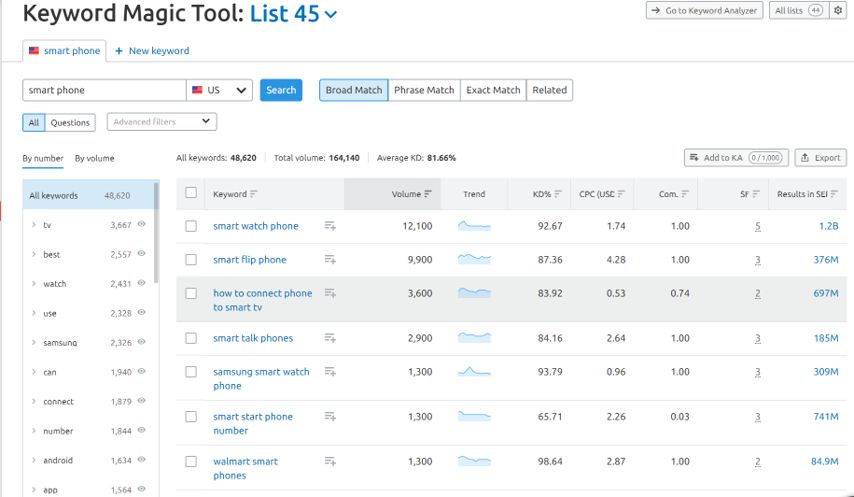Check the 'smart watch phone' row checkbox
Viewport: 854px width, 497px height.
point(191,226)
